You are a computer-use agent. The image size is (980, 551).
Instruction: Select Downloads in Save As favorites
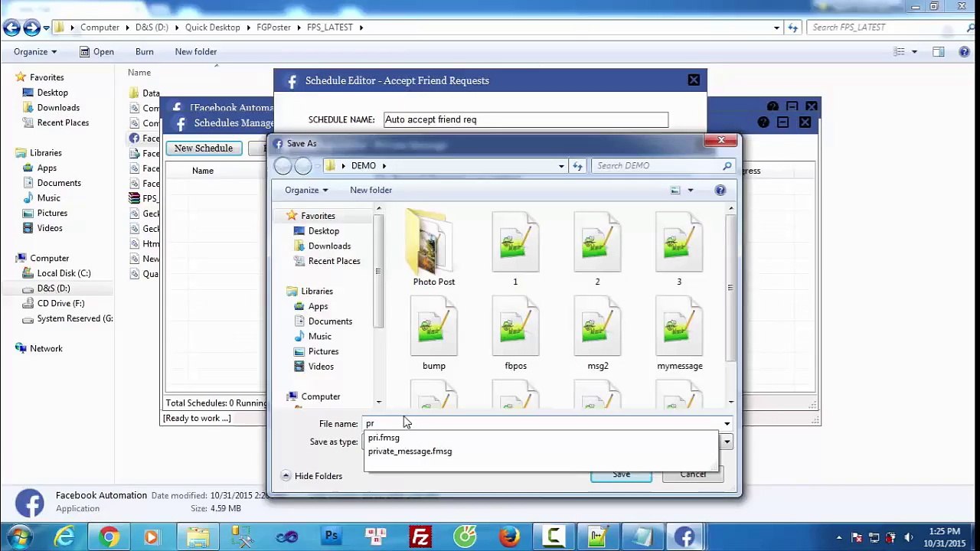point(329,246)
